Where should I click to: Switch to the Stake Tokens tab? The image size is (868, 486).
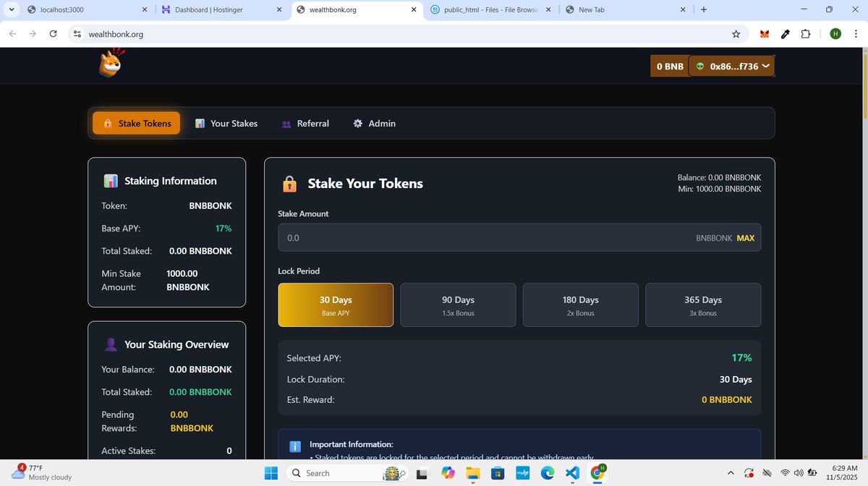tap(136, 123)
